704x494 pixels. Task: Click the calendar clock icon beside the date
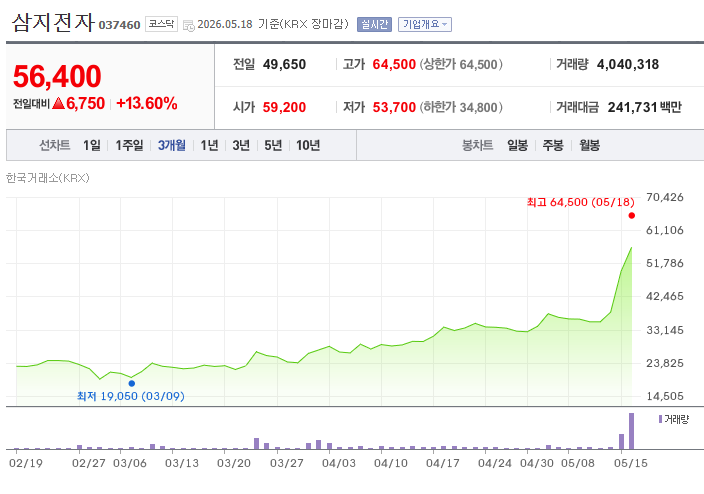[189, 26]
